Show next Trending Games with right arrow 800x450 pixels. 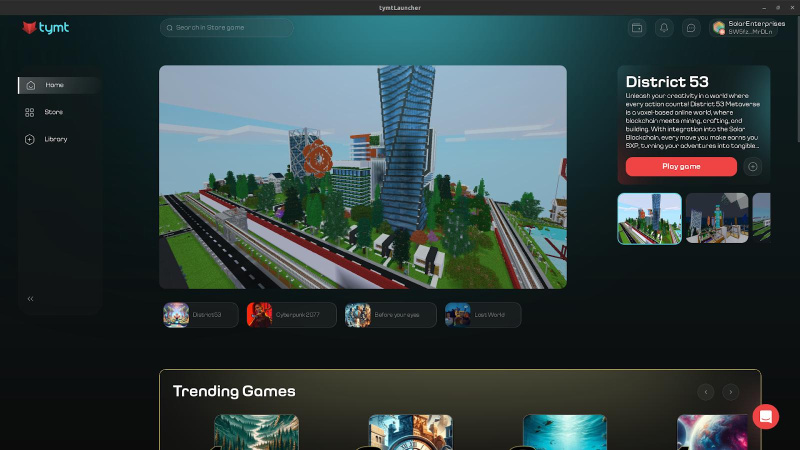(x=731, y=392)
